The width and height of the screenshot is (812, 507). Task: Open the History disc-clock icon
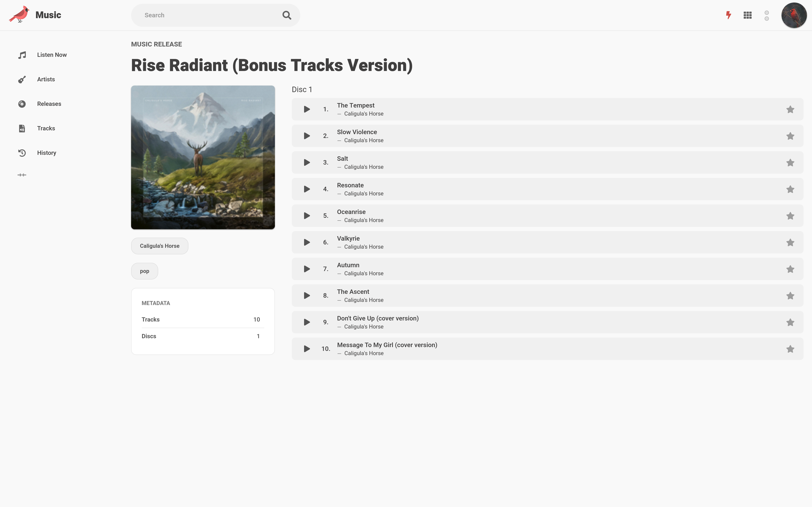pyautogui.click(x=22, y=153)
